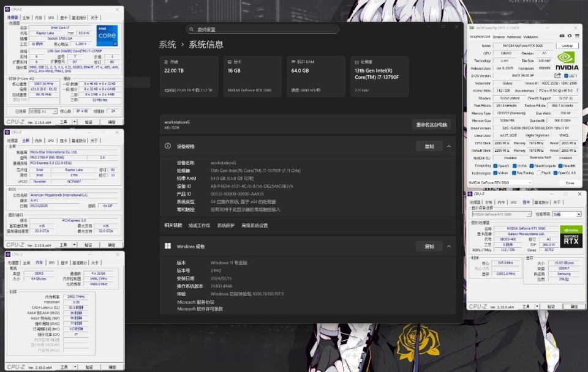Open the GPU-Z hamburger menu icon
Viewport: 588px width, 372px height.
pos(576,35)
